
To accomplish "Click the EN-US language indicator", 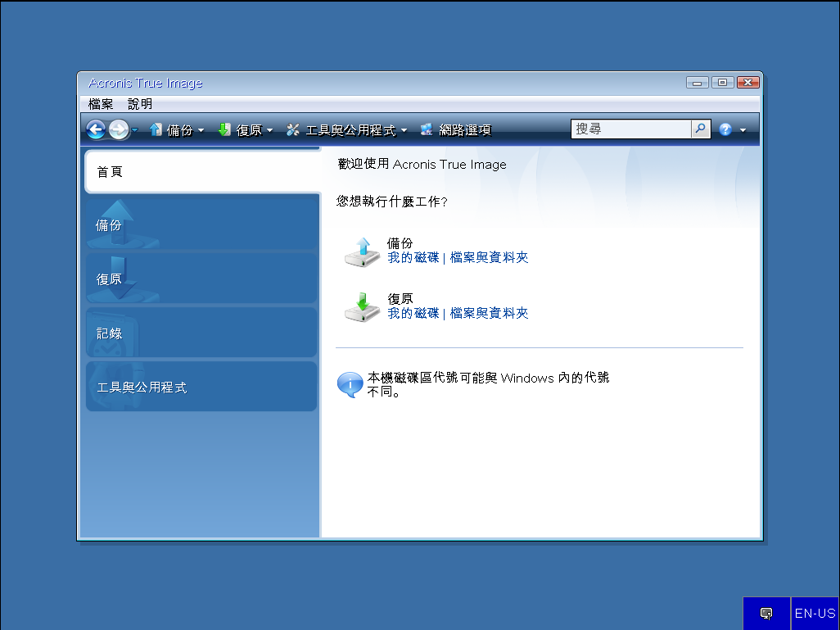I will (x=815, y=614).
